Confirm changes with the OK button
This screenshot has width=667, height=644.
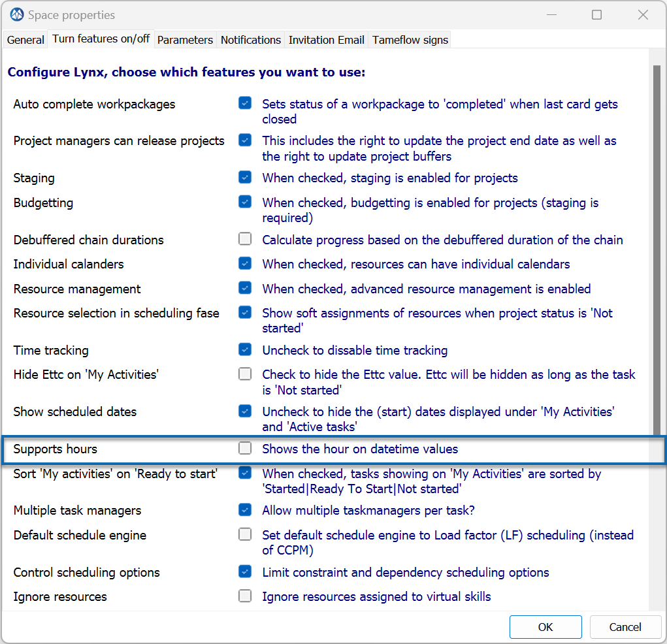click(x=545, y=627)
